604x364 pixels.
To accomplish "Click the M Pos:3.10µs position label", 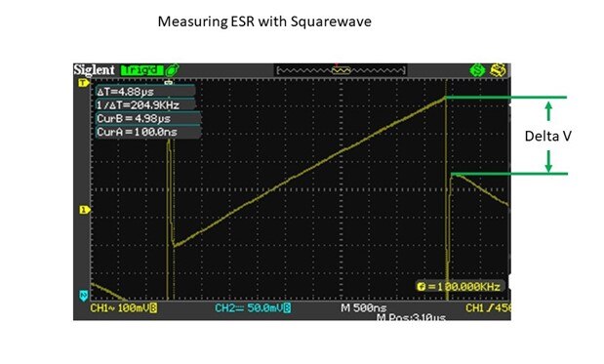I will point(411,317).
